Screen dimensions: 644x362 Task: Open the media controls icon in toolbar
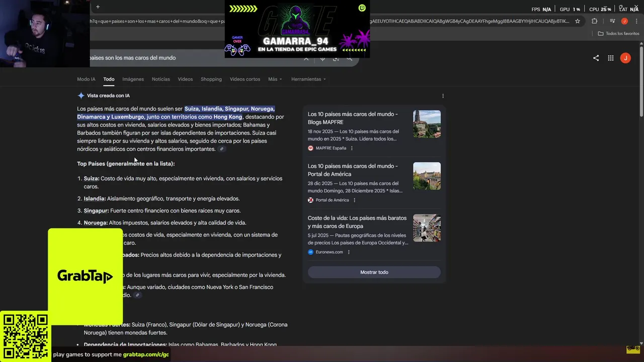point(612,21)
